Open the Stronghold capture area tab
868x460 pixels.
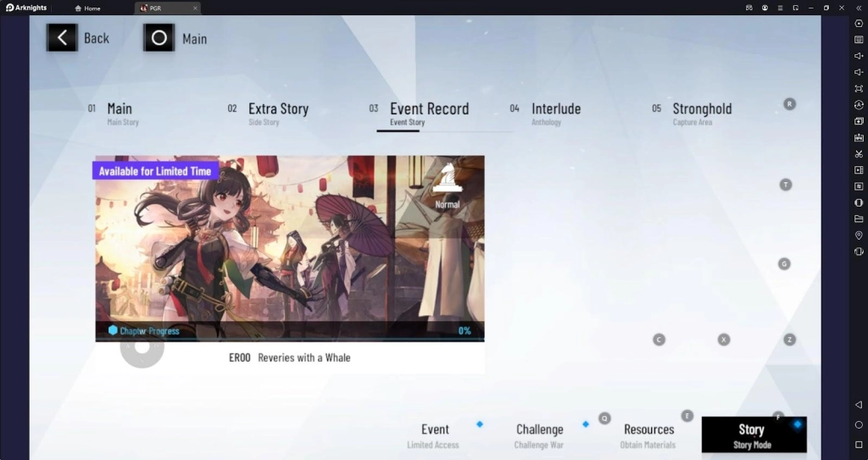pyautogui.click(x=701, y=114)
